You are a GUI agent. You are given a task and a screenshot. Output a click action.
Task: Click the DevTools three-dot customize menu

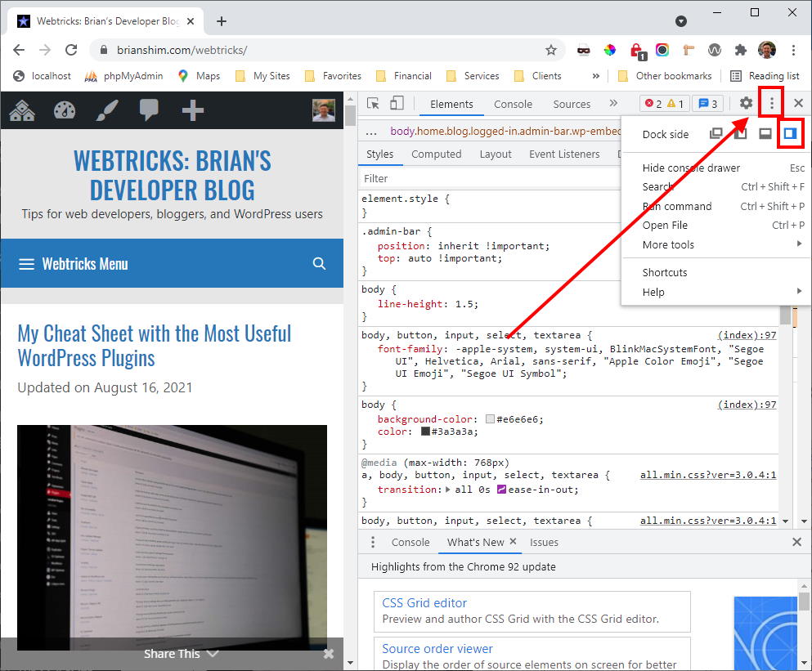(x=771, y=104)
